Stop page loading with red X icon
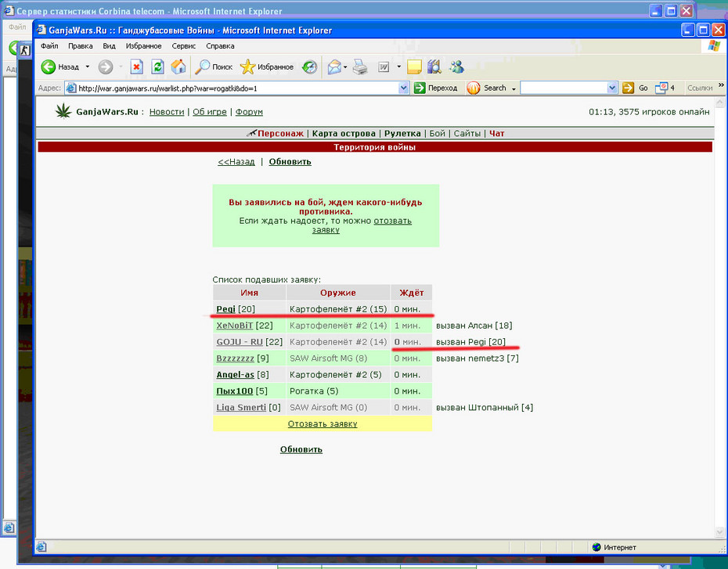 [136, 67]
